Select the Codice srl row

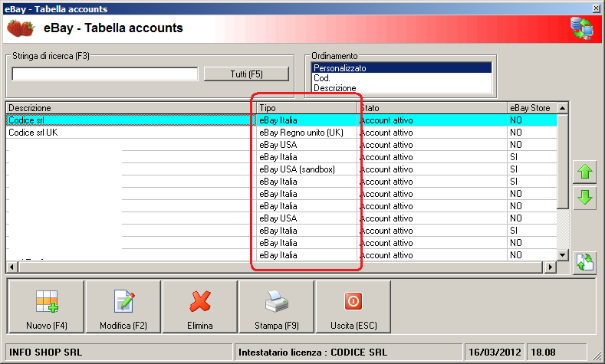pyautogui.click(x=281, y=120)
